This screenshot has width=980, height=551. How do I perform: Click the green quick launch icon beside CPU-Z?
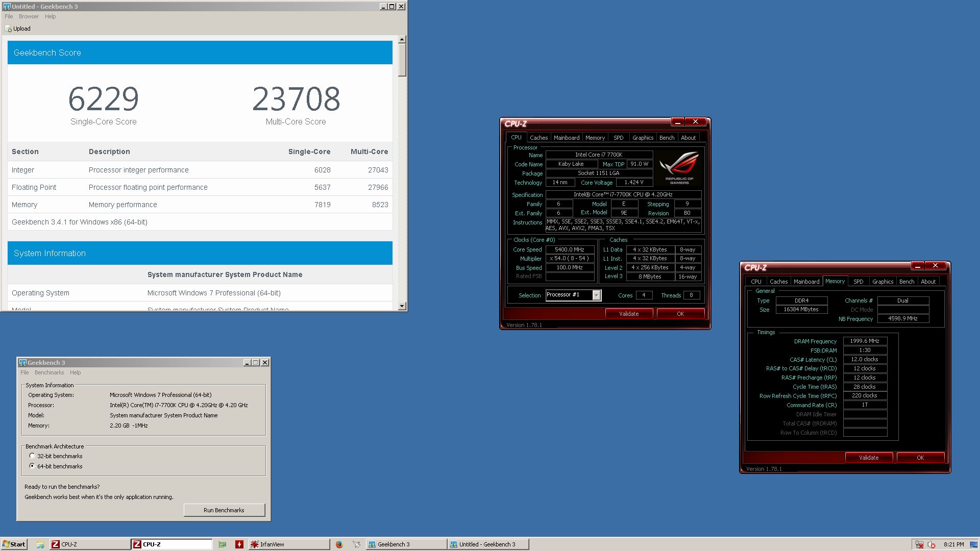coord(223,544)
